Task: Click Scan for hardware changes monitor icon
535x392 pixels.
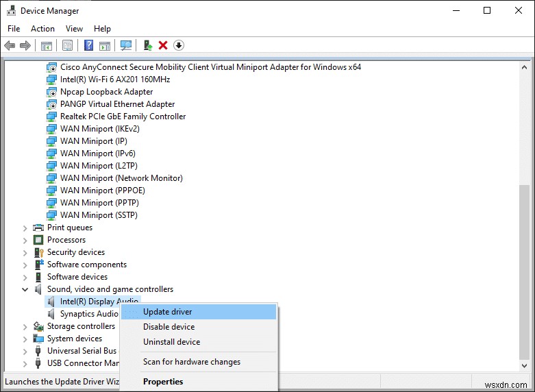Action: (126, 45)
